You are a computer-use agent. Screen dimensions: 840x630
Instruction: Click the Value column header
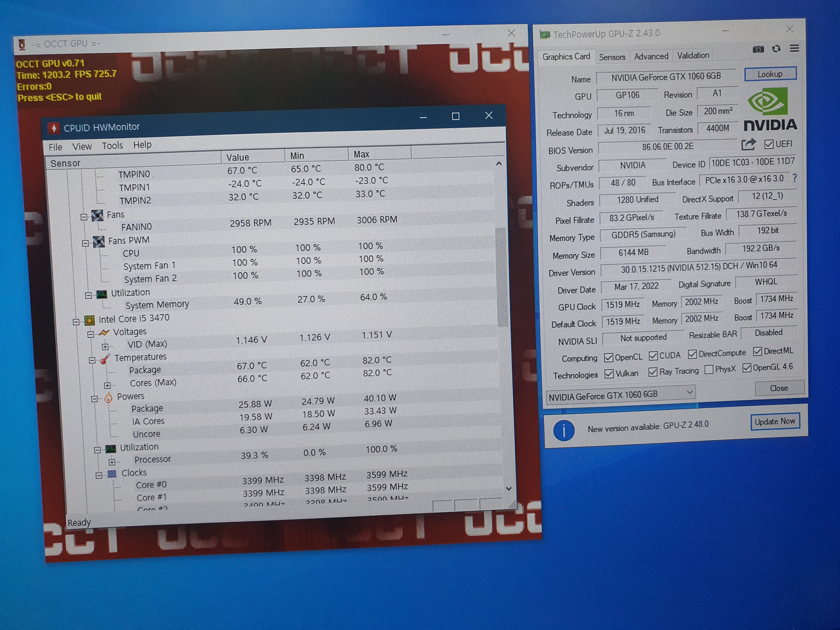(x=252, y=157)
